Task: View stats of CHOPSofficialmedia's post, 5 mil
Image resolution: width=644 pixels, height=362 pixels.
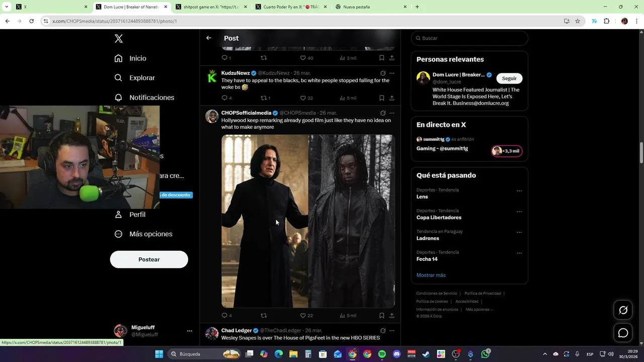Action: click(348, 316)
